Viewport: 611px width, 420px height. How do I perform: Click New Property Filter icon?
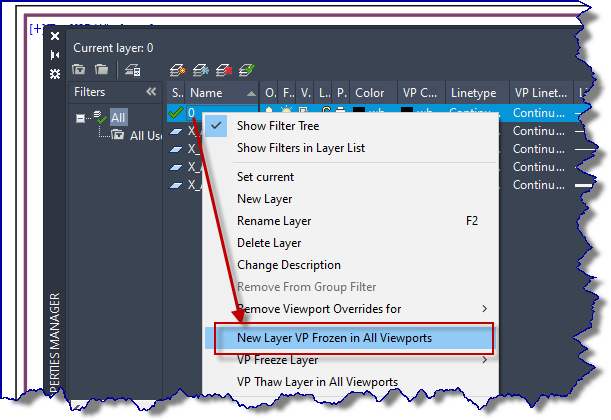[x=79, y=70]
